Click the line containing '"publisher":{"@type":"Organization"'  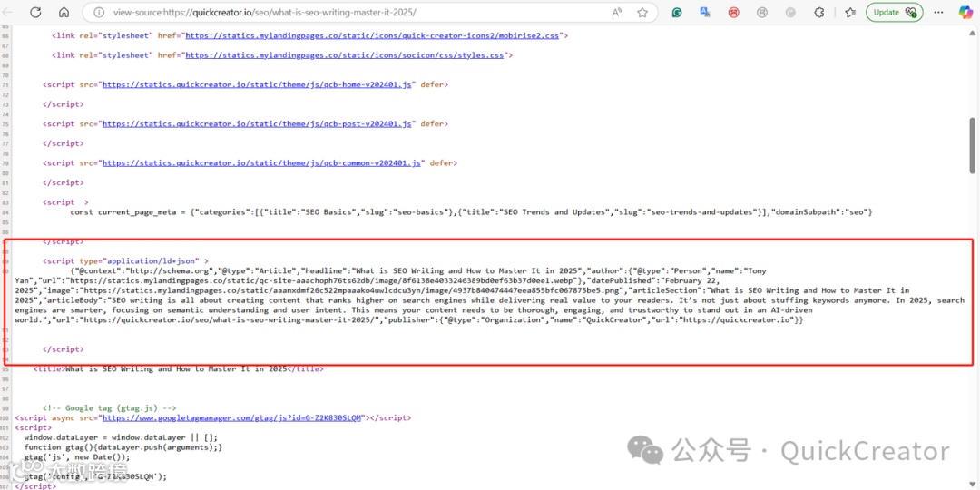pyautogui.click(x=408, y=320)
